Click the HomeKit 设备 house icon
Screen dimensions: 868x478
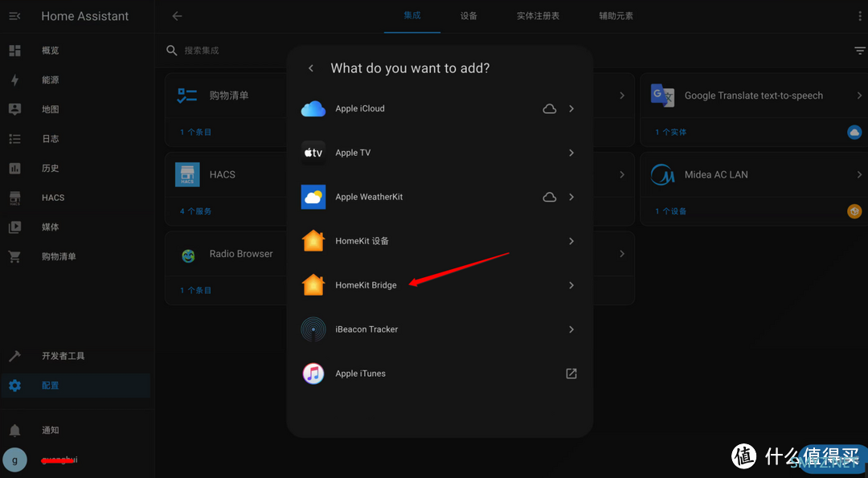coord(313,241)
